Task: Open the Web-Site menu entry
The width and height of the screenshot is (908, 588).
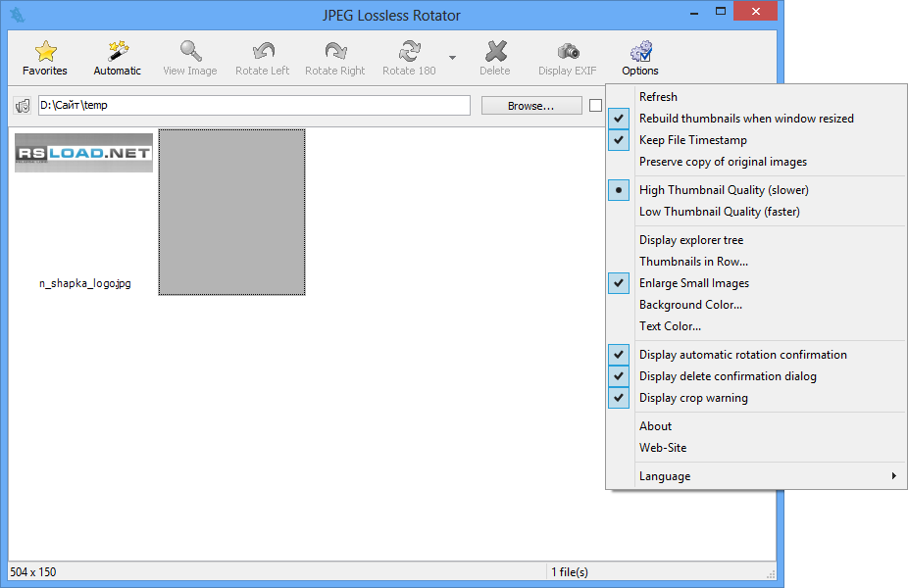Action: coord(756,448)
